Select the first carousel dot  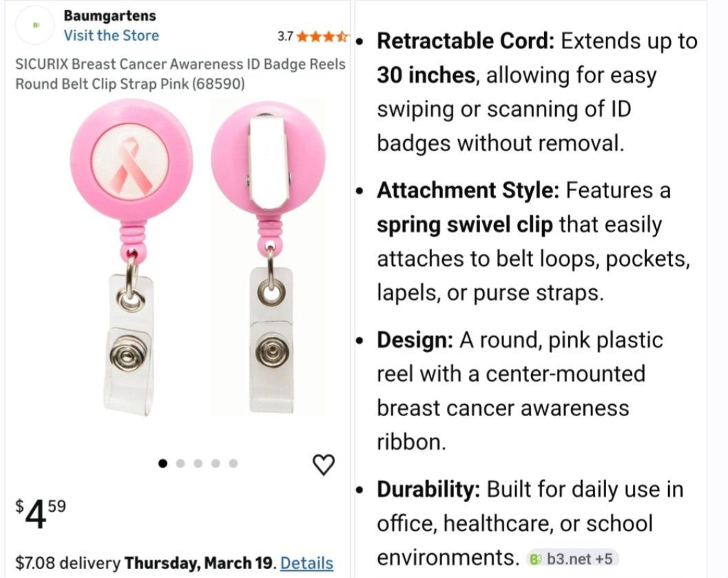pos(163,464)
